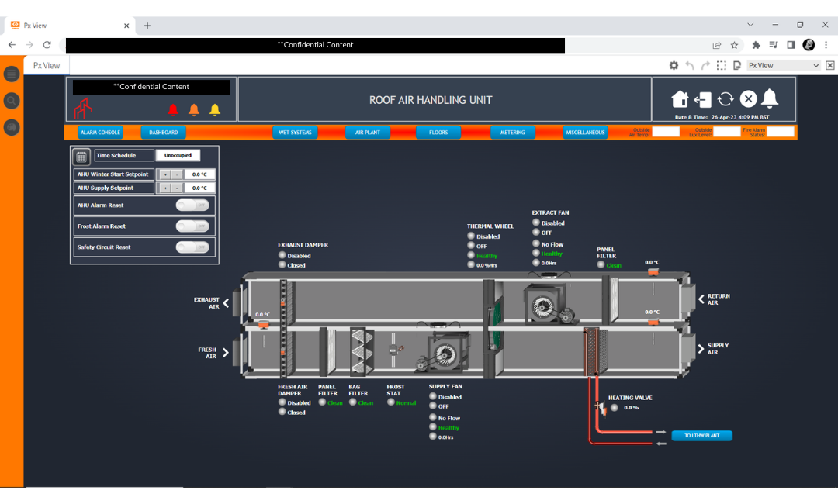Click the Time Schedule Unoccupied field

click(178, 155)
